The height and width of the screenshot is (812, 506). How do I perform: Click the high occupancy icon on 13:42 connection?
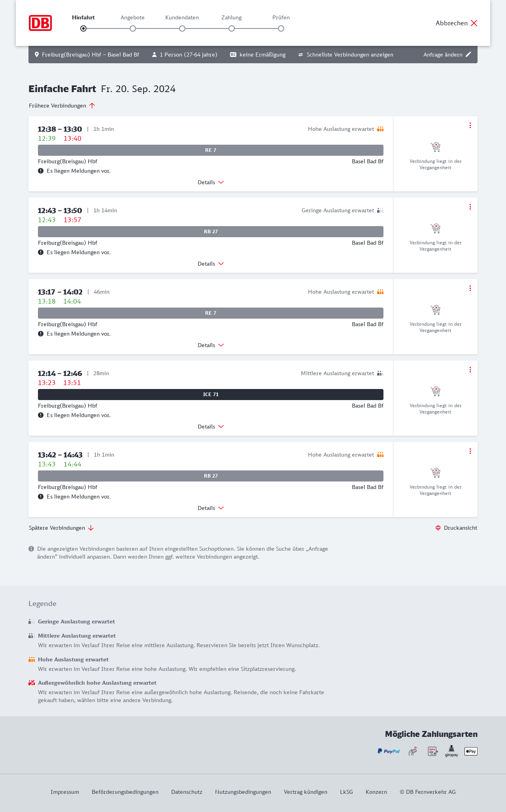point(380,455)
